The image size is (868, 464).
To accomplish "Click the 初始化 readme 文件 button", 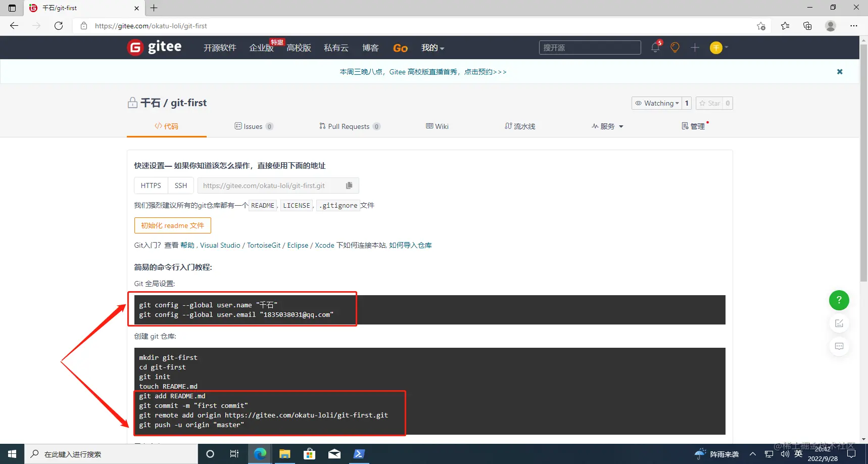I will click(172, 225).
